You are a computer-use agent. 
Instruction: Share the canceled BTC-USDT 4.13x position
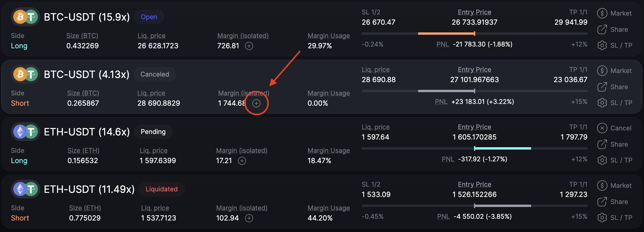click(613, 87)
